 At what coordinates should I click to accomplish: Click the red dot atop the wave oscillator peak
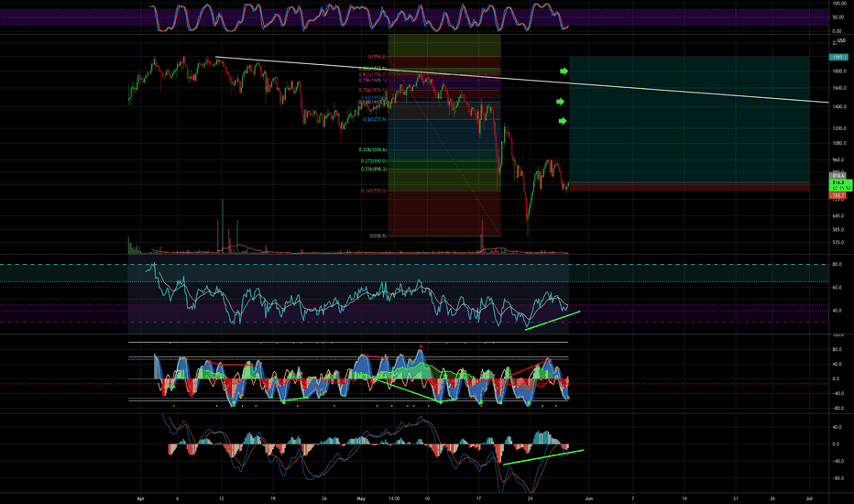point(421,346)
